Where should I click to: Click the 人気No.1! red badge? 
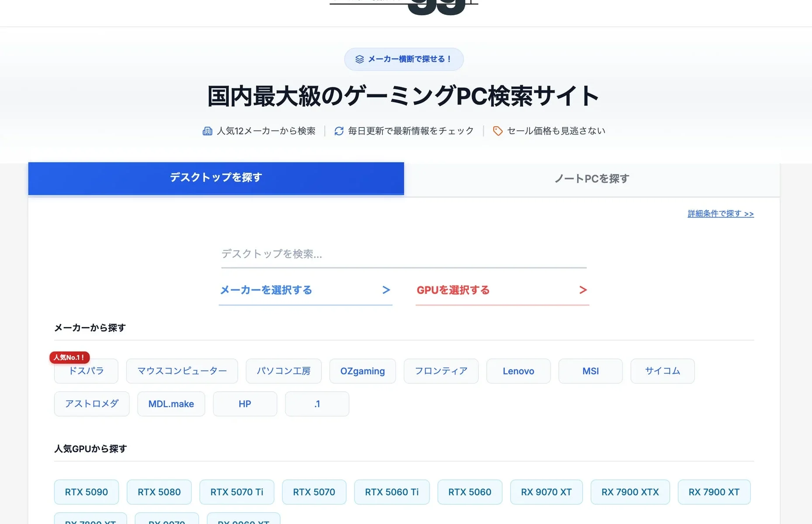tap(69, 357)
